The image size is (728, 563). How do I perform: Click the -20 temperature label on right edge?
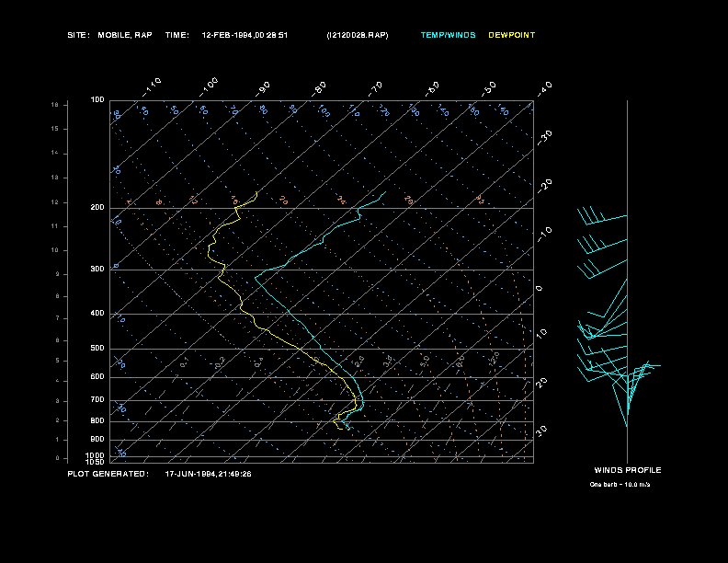[544, 186]
